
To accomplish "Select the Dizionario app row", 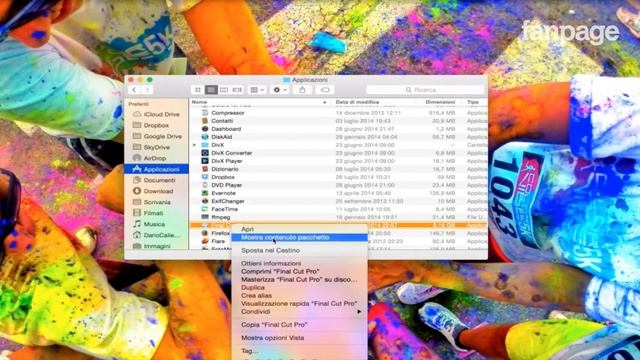I will tap(338, 169).
